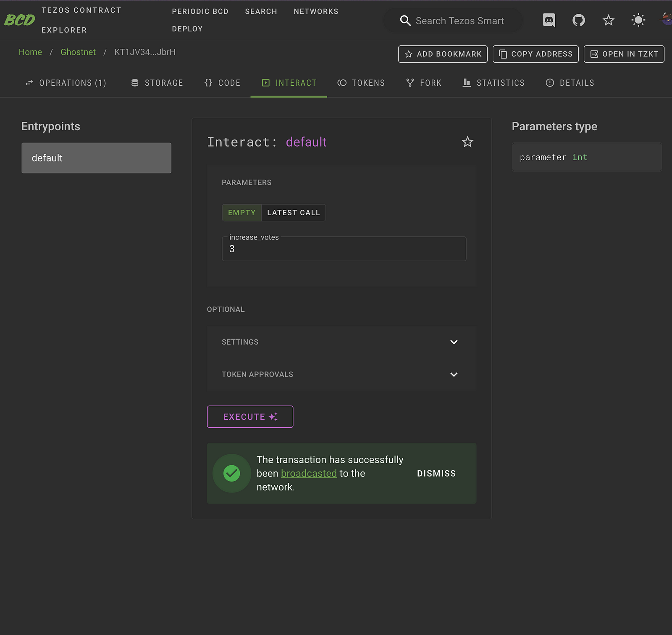Open the NETWORKS menu
This screenshot has height=635, width=672.
coord(316,11)
